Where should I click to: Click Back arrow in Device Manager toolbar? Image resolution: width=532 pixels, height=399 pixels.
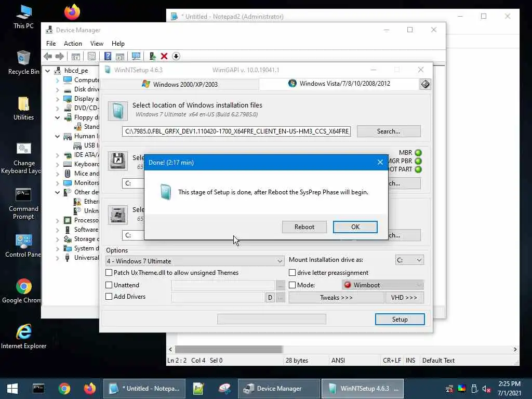point(48,56)
